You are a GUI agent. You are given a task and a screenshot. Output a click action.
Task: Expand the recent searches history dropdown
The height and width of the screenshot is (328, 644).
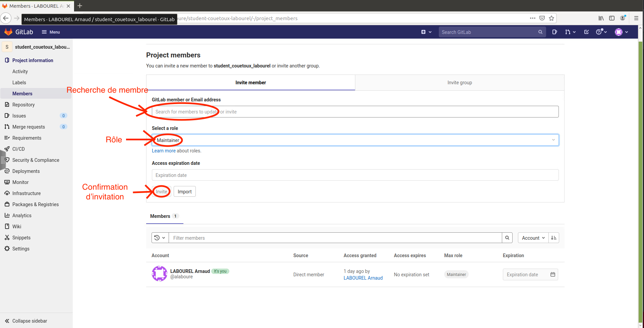(160, 238)
